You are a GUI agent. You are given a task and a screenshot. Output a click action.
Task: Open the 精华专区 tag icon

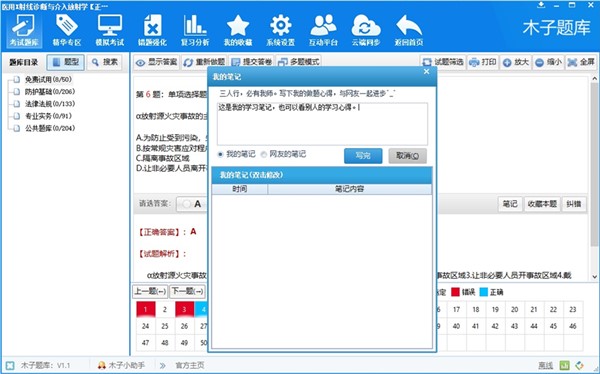coord(67,30)
